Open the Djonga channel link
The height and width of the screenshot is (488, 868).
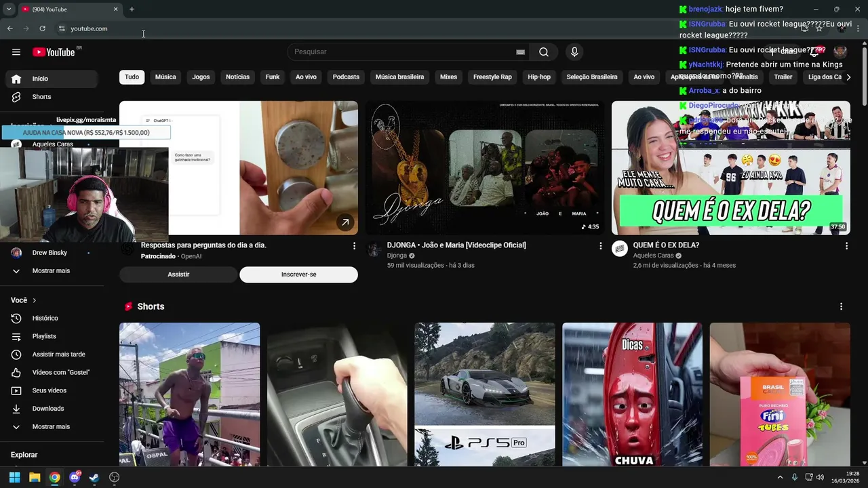coord(397,256)
